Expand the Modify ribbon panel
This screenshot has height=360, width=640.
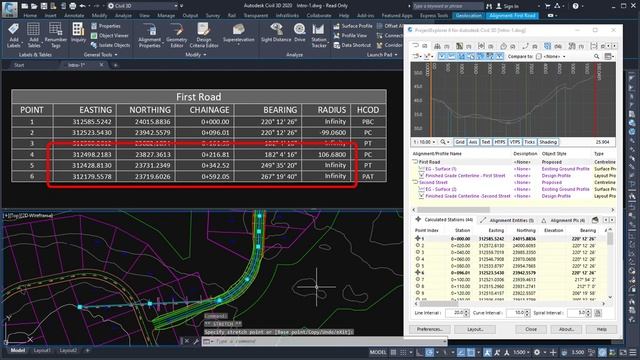[196, 54]
